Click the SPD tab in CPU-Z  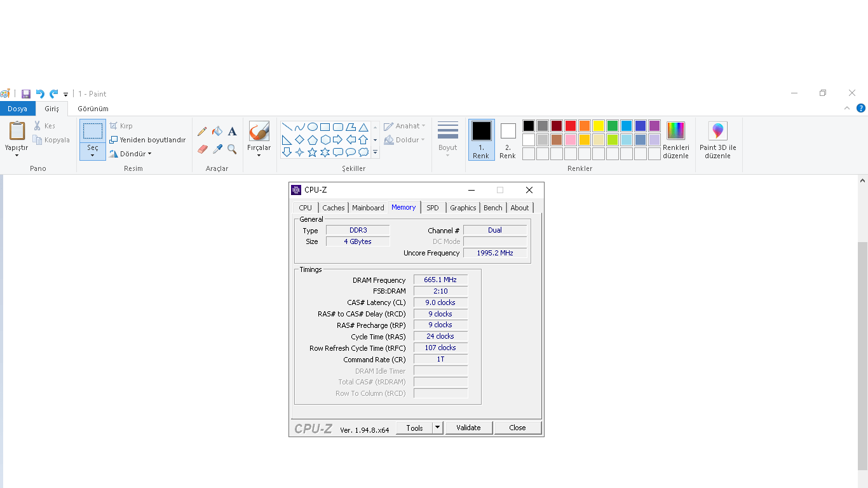point(433,208)
